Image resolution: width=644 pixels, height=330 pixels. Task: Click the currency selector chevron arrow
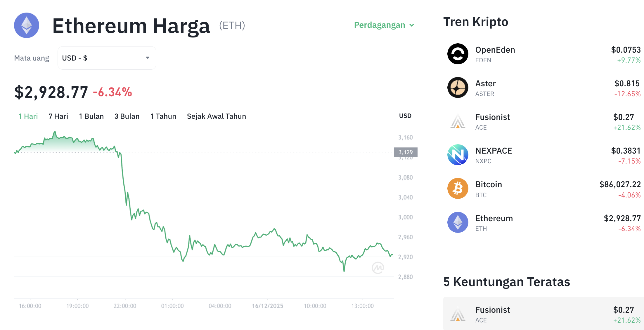pyautogui.click(x=148, y=58)
